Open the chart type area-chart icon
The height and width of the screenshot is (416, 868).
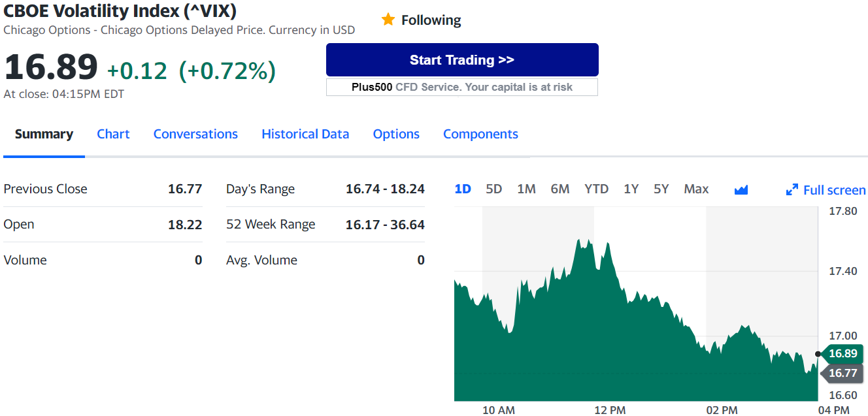pos(741,189)
